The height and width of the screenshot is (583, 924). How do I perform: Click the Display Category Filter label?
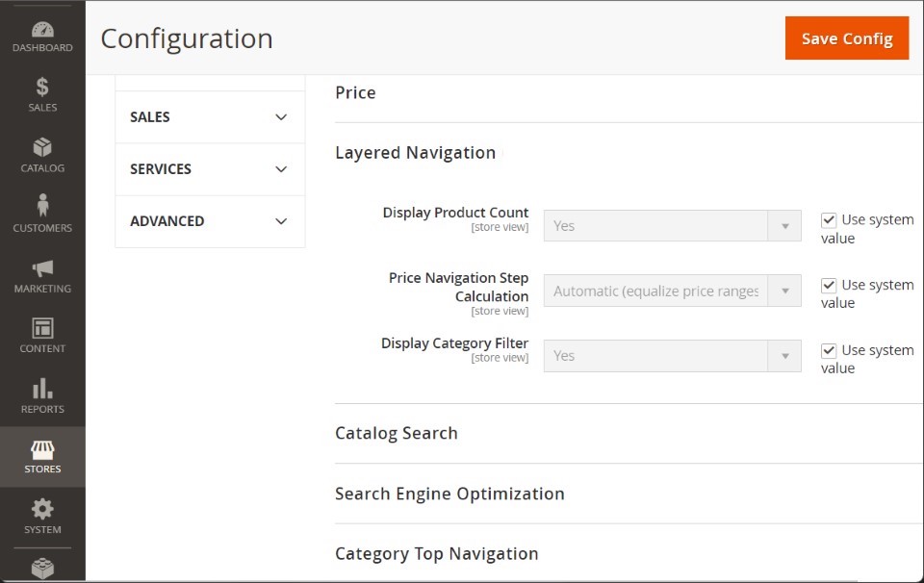point(454,342)
